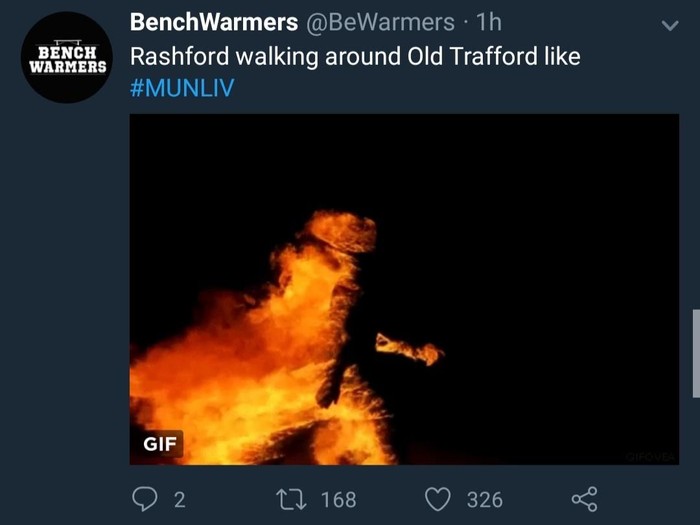This screenshot has width=700, height=525.
Task: Like the tweet with heart icon
Action: click(438, 499)
